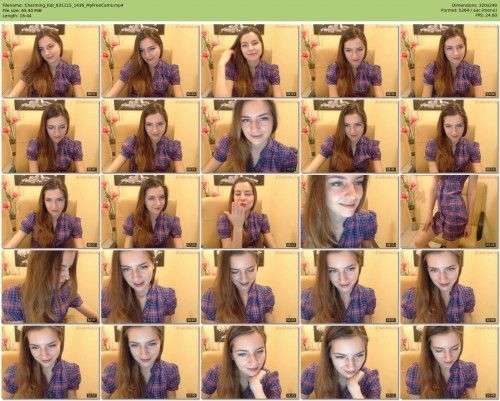Click the Length line in header
This screenshot has width=500, height=401.
coord(17,15)
